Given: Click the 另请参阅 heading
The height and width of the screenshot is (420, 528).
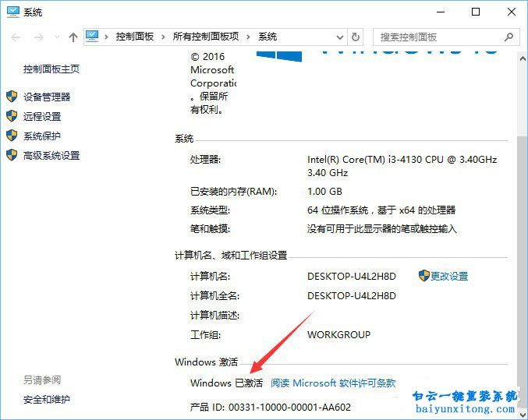Looking at the screenshot, I should [x=42, y=380].
